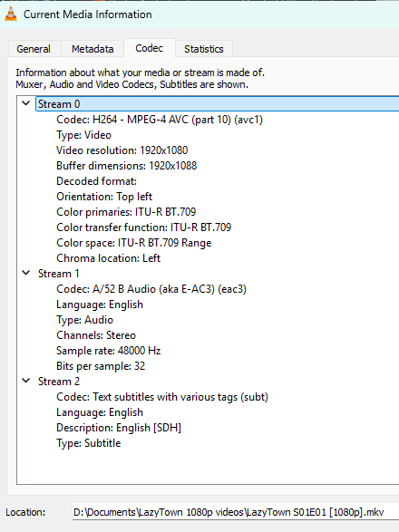Select 'Buffer dimensions: 1920x1088' row
Viewport: 399px width, 532px height.
click(127, 166)
